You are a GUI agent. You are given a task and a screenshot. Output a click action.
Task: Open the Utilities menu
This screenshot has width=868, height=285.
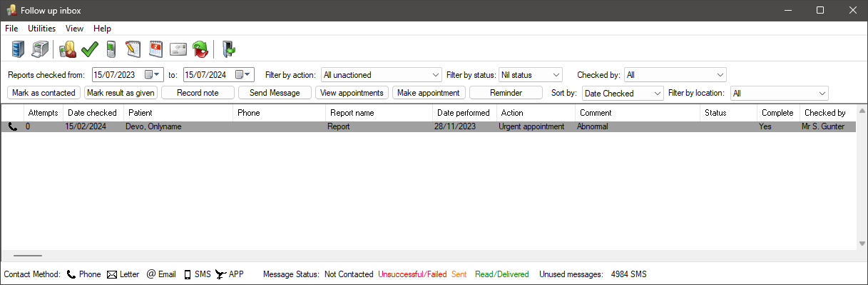pos(42,29)
